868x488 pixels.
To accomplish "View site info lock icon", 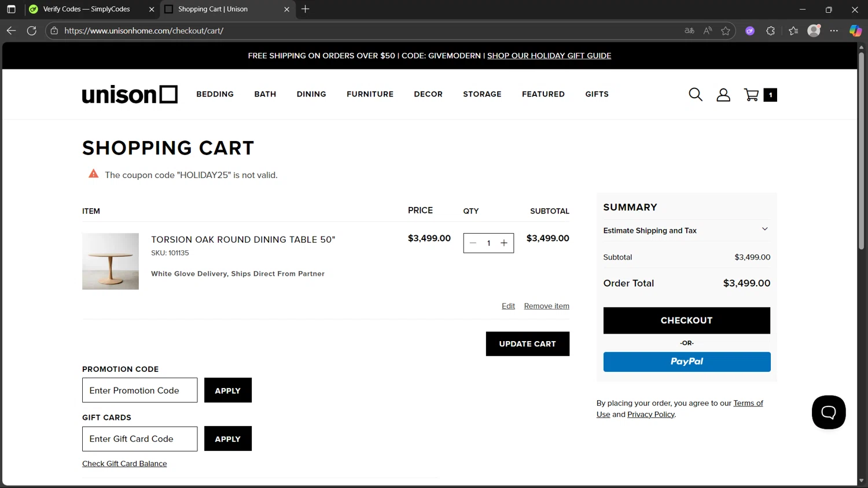I will (54, 31).
